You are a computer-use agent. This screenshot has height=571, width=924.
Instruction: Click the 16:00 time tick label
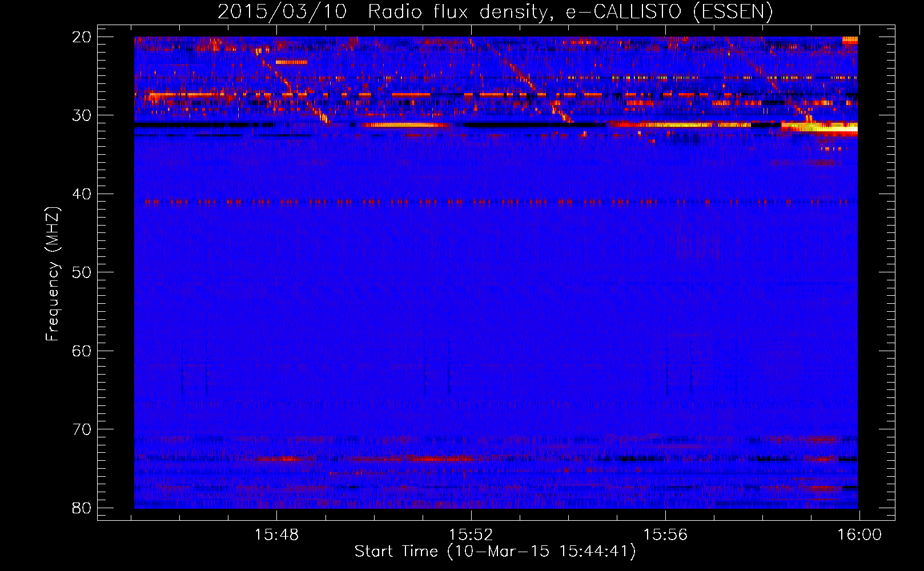859,535
